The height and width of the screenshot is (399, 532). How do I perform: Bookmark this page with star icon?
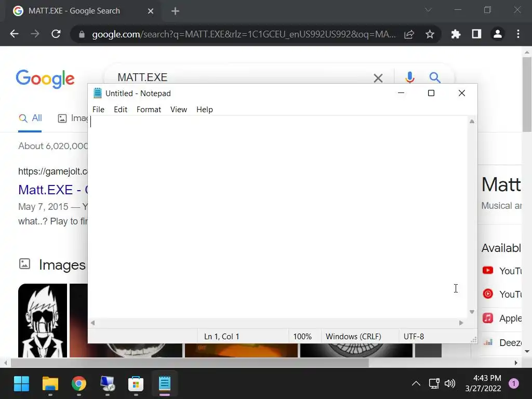point(430,34)
